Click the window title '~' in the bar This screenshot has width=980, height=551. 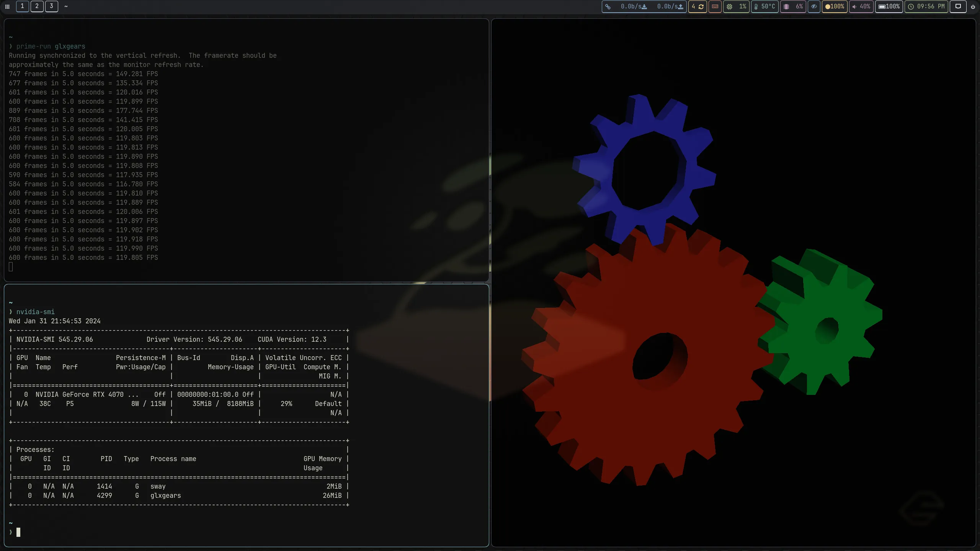pos(66,7)
